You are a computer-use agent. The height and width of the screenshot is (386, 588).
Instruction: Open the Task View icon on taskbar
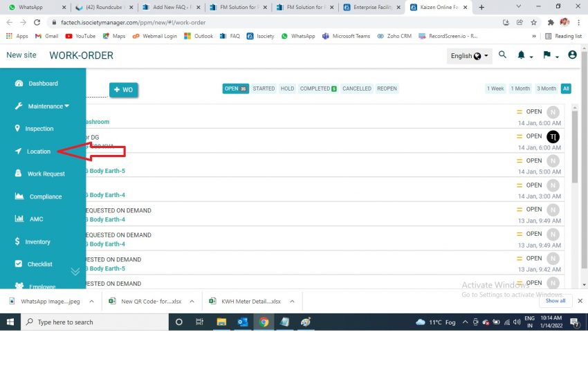tap(199, 322)
